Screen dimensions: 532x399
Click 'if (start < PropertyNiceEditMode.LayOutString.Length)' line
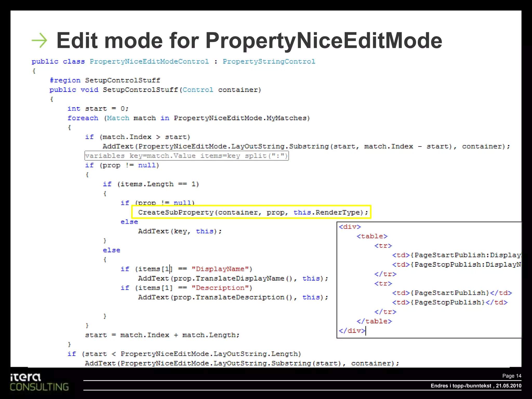click(x=184, y=354)
